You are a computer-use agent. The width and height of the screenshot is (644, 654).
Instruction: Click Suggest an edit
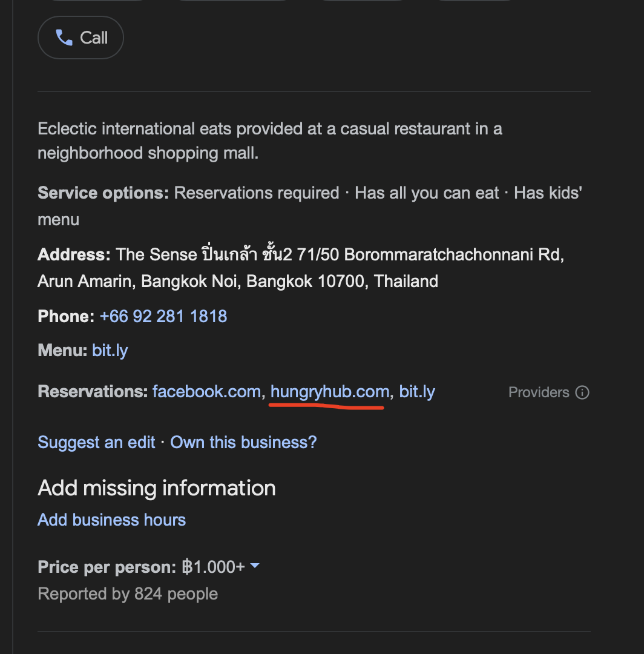point(96,442)
